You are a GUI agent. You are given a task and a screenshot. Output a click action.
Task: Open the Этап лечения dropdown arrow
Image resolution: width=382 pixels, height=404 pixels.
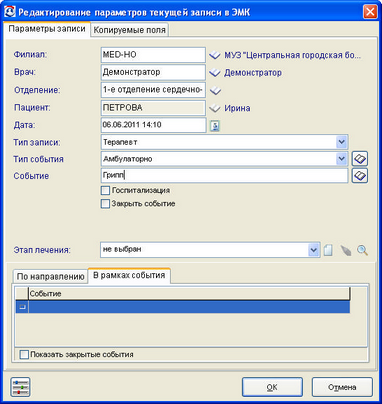[x=313, y=250]
